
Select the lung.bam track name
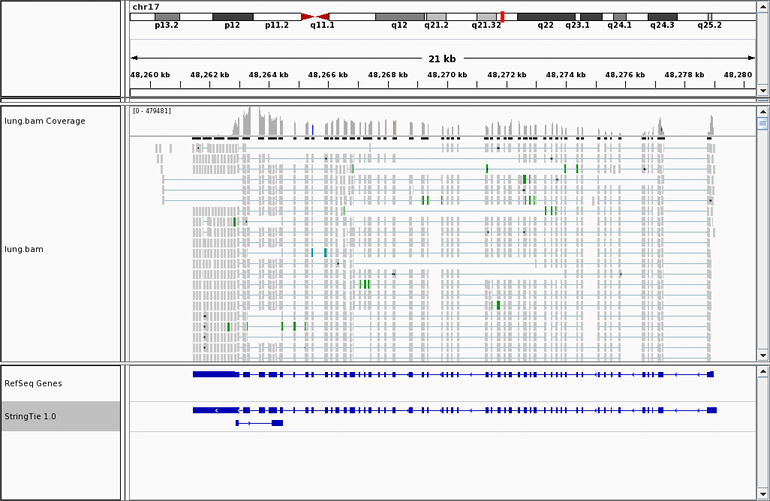click(24, 249)
